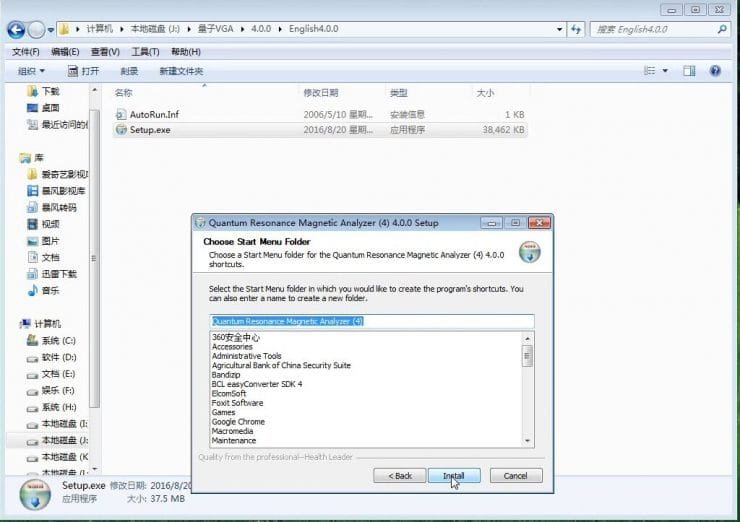The width and height of the screenshot is (740, 522).
Task: Click the 新建文件夹 toolbar button
Action: click(x=181, y=71)
